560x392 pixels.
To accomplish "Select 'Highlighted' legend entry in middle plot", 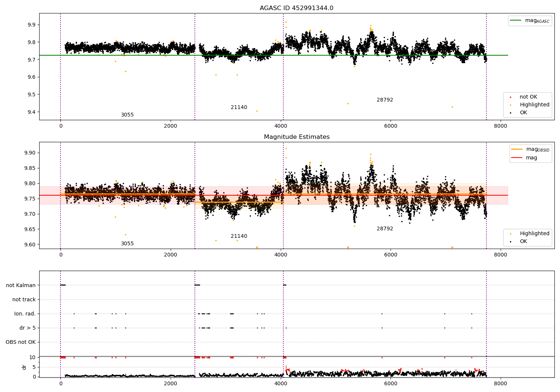I will pos(535,234).
